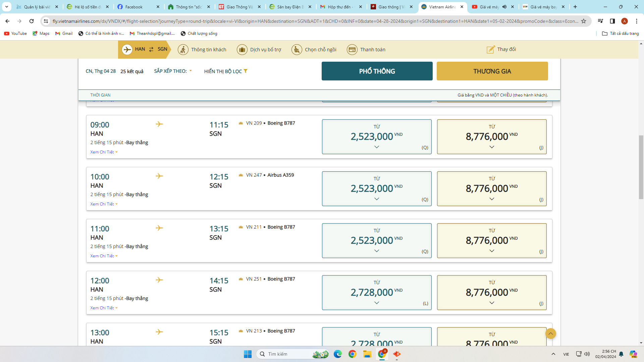Open Tất cả dấu trang bookmarks folder
The width and height of the screenshot is (644, 362).
621,34
